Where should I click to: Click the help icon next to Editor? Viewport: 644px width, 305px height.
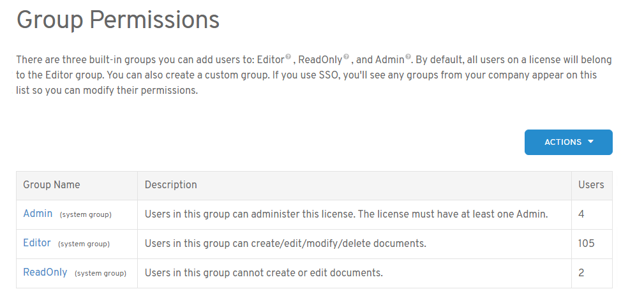point(288,57)
